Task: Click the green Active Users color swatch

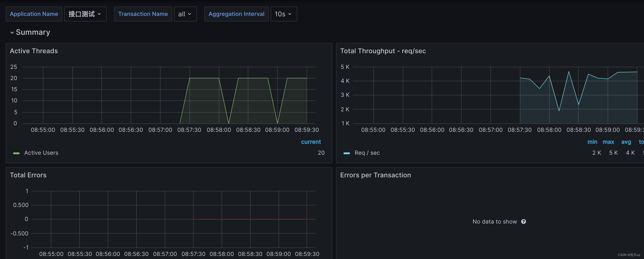Action: click(x=16, y=153)
